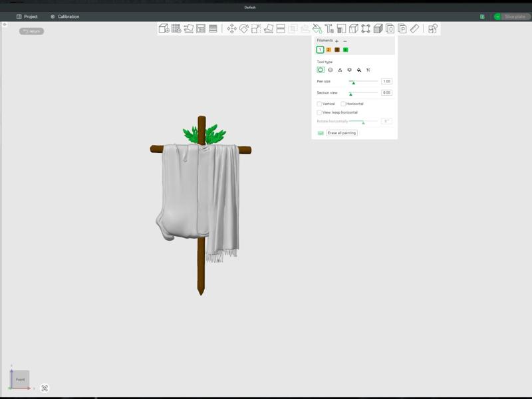This screenshot has height=399, width=532.
Task: Click the Pen size value field
Action: [x=386, y=81]
